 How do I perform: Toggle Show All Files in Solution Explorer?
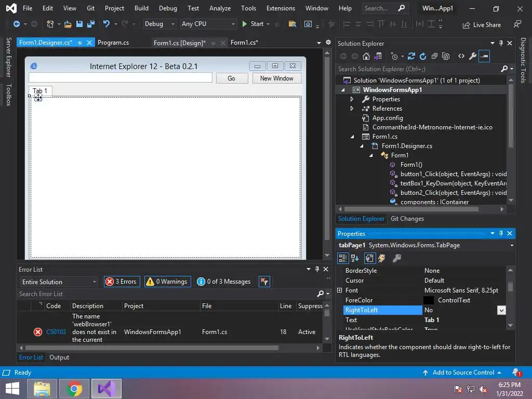[446, 56]
